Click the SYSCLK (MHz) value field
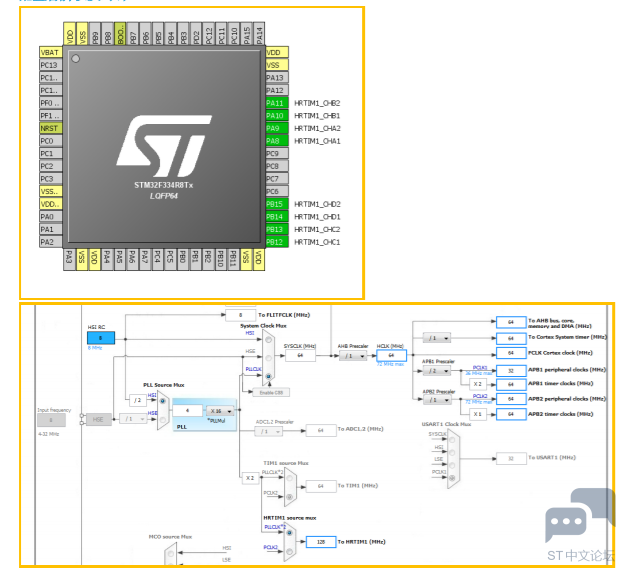The height and width of the screenshot is (571, 624). point(300,355)
